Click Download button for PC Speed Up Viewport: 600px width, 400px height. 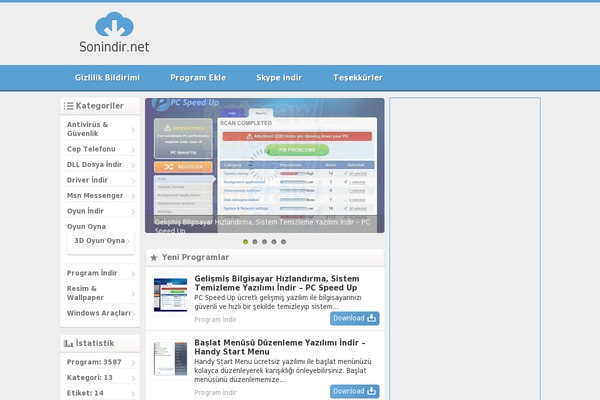click(355, 318)
